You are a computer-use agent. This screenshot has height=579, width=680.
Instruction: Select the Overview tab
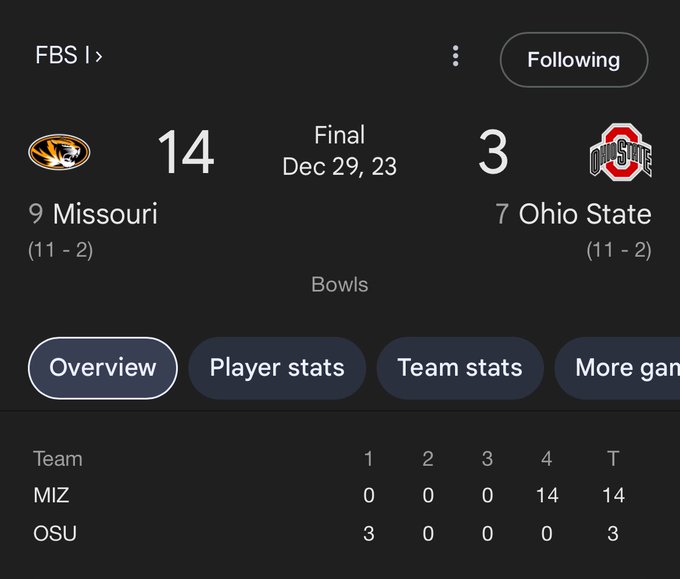pos(103,368)
